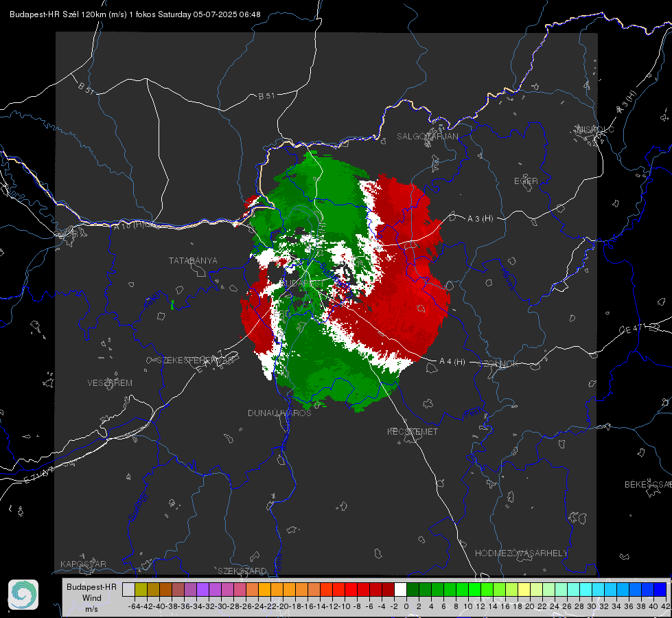Click the bright violet swatch between -34 and -32

click(x=202, y=589)
